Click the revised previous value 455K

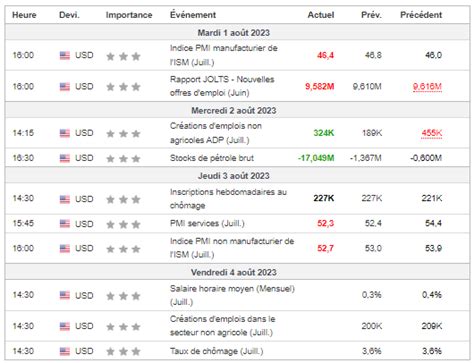point(432,133)
